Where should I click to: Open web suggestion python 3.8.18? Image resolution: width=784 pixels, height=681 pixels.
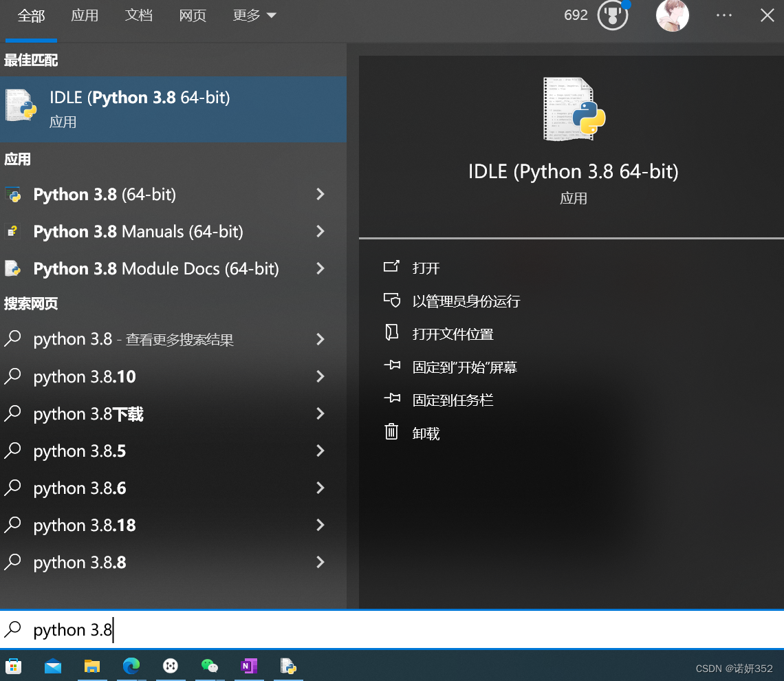173,525
